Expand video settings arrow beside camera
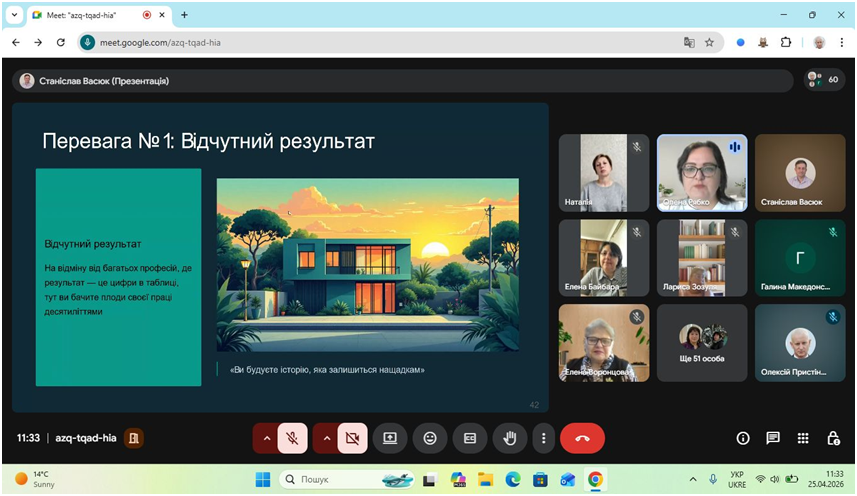 point(326,438)
